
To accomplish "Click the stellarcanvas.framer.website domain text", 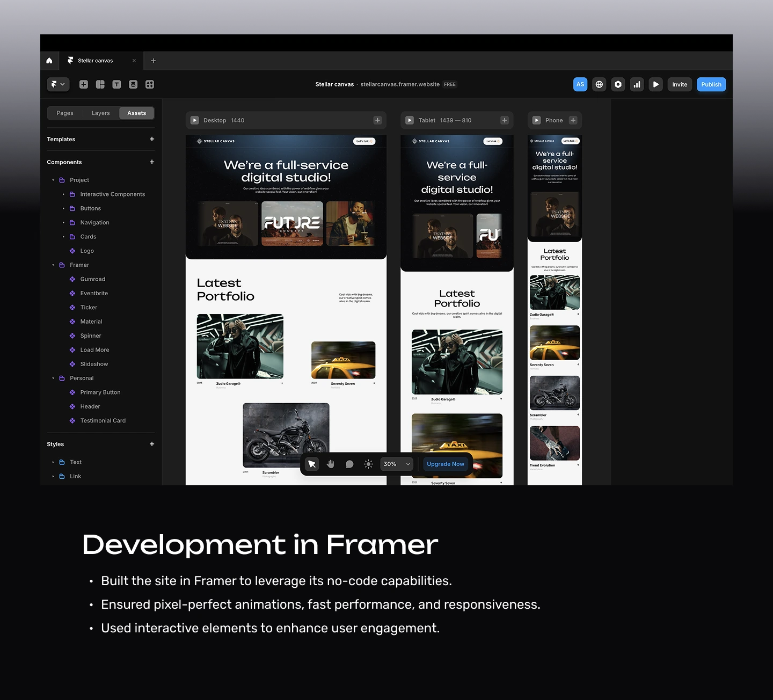I will click(x=400, y=84).
